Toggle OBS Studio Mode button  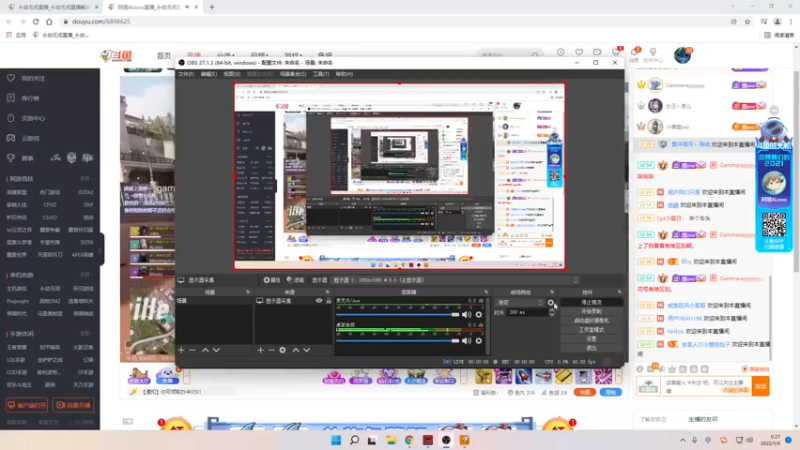tap(591, 330)
